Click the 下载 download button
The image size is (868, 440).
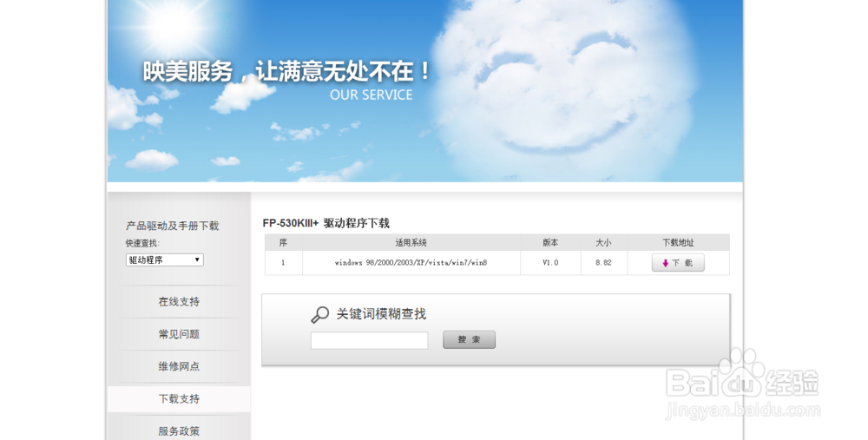[x=678, y=263]
